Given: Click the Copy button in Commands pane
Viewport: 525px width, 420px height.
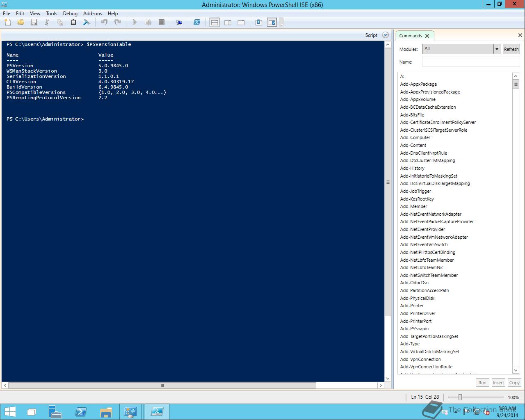Looking at the screenshot, I should (x=514, y=383).
